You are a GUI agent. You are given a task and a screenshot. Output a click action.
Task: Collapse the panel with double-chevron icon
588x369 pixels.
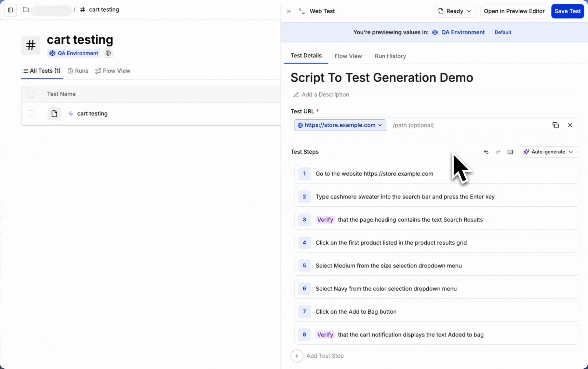(289, 11)
